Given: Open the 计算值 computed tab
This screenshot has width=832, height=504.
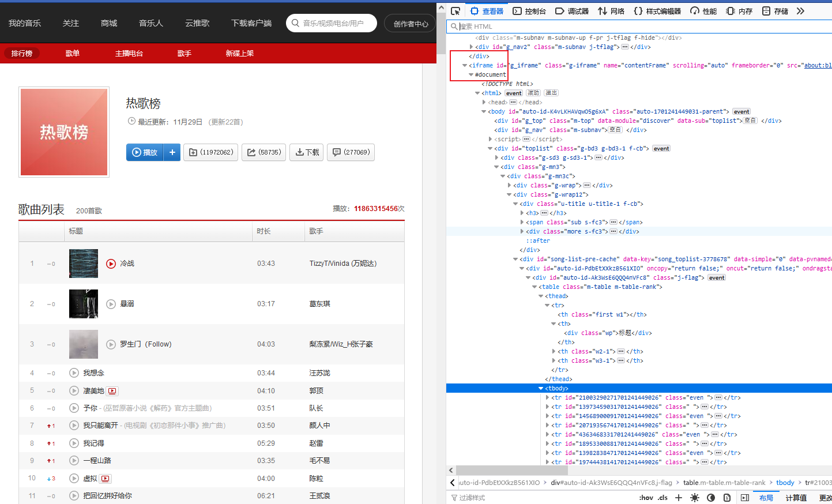Looking at the screenshot, I should coord(796,498).
